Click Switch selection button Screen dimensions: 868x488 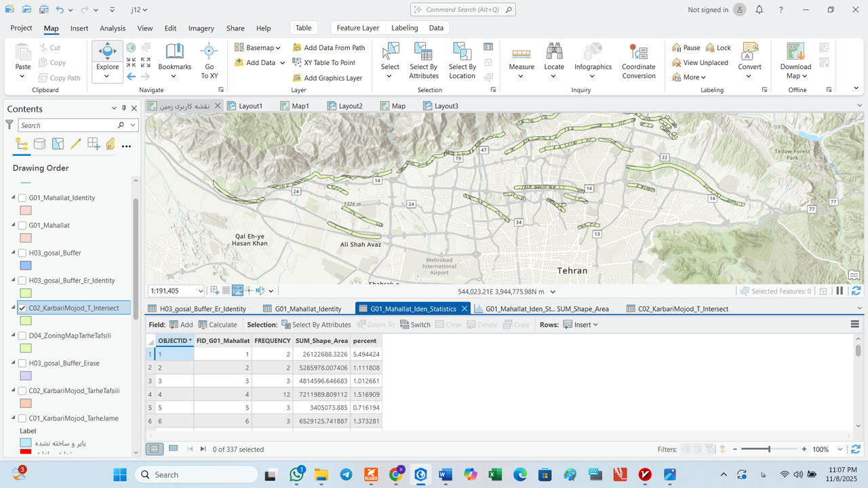click(x=414, y=325)
